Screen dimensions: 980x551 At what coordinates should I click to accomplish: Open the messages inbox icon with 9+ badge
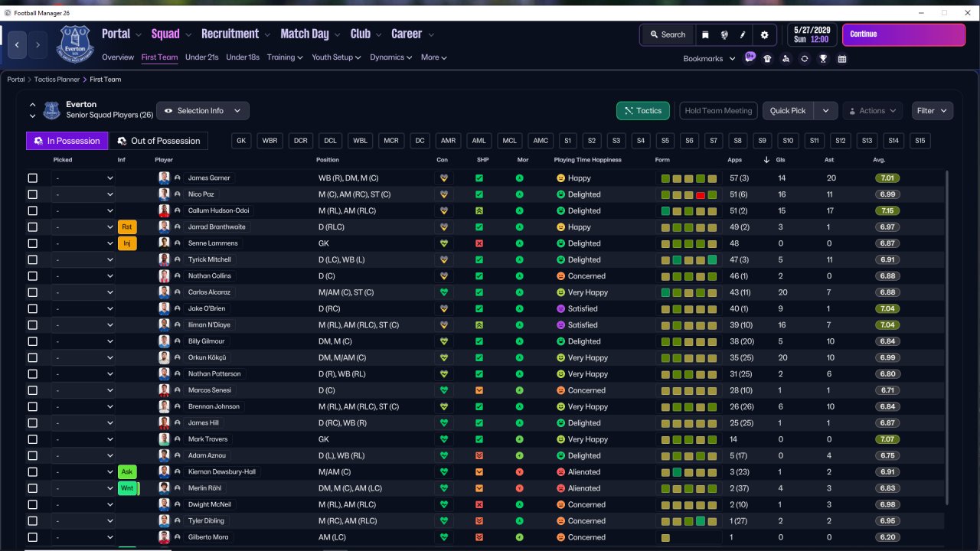point(750,58)
